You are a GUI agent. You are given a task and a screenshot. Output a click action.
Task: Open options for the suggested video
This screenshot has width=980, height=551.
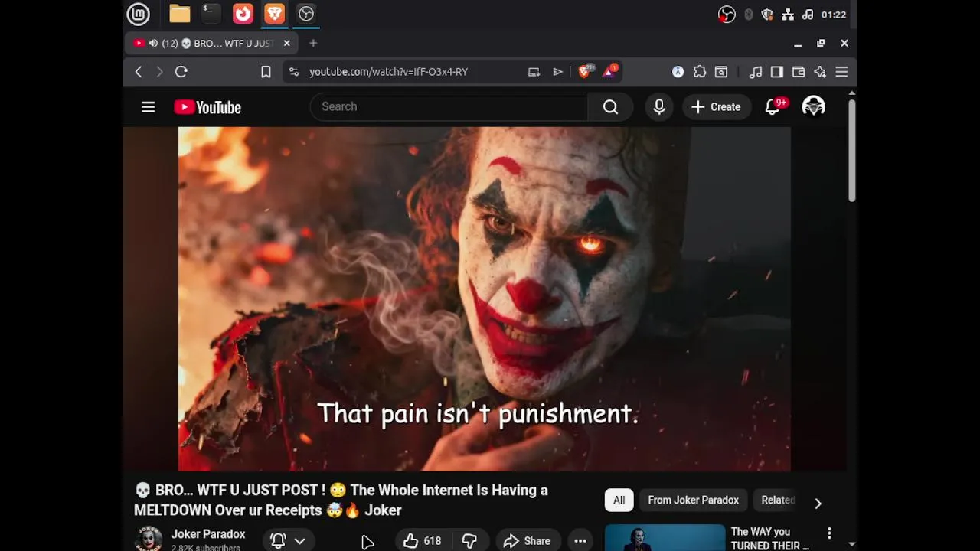[829, 533]
